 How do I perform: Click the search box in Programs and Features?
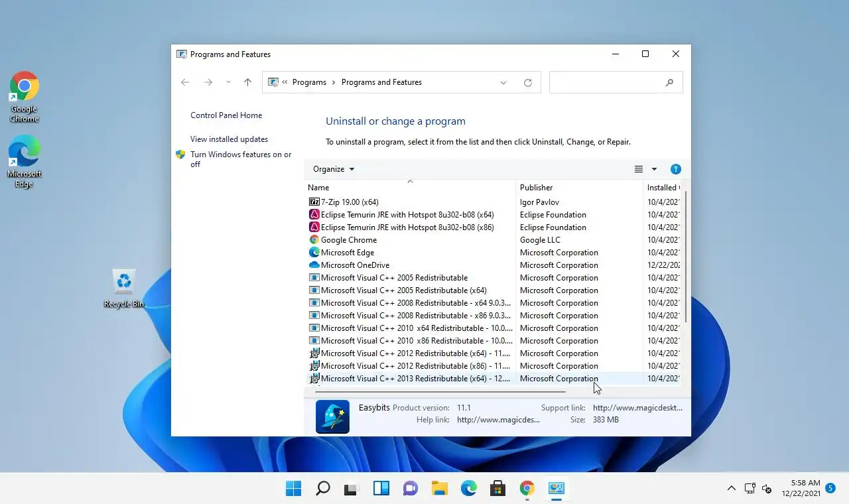point(616,82)
